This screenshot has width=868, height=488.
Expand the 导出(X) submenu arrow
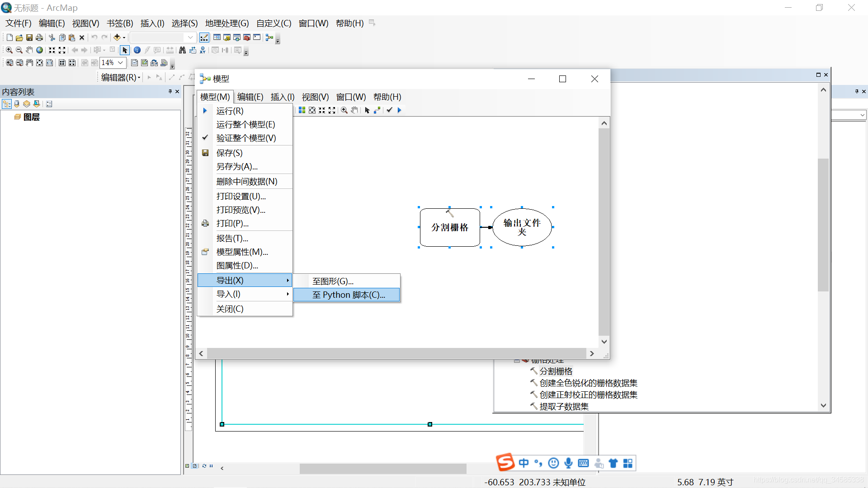[x=288, y=280]
